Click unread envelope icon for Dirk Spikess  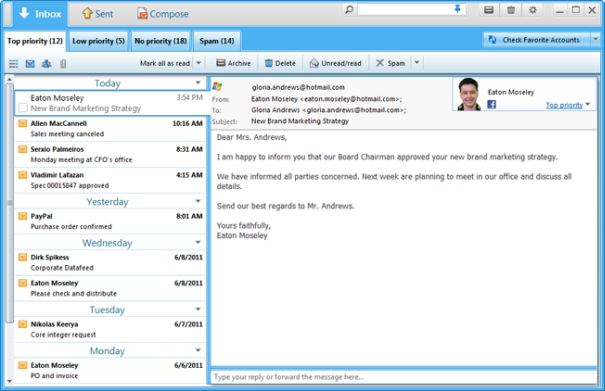coord(23,257)
